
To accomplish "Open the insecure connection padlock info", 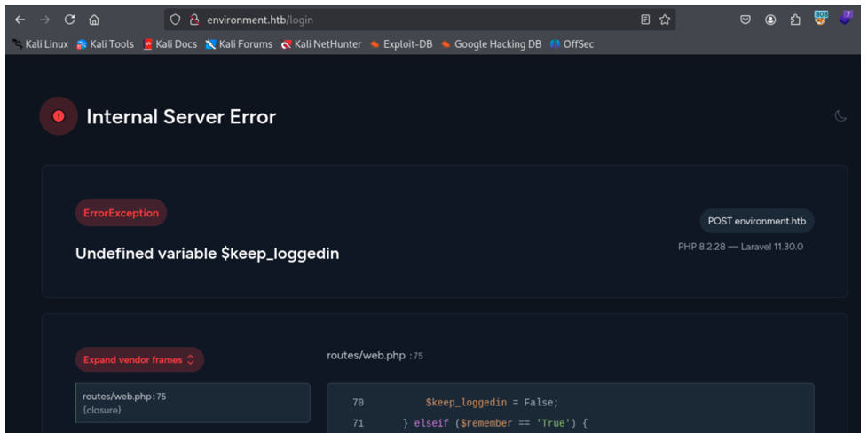I will tap(194, 20).
